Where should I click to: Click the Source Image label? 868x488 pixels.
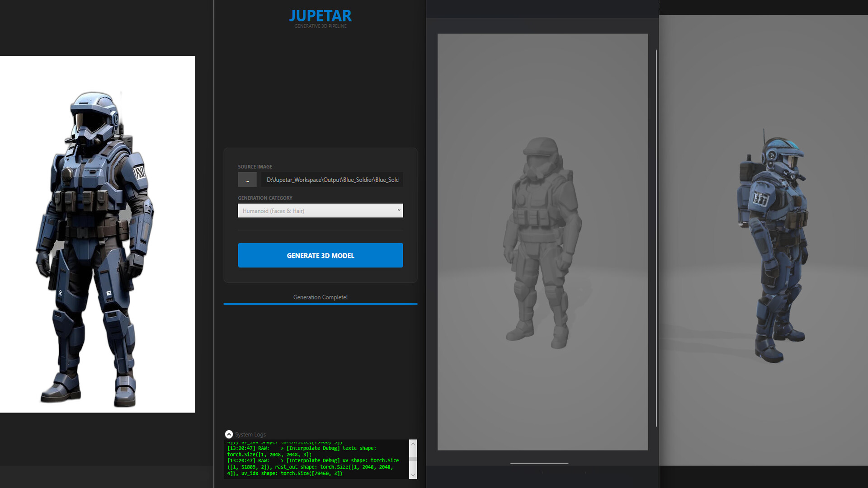click(x=255, y=167)
